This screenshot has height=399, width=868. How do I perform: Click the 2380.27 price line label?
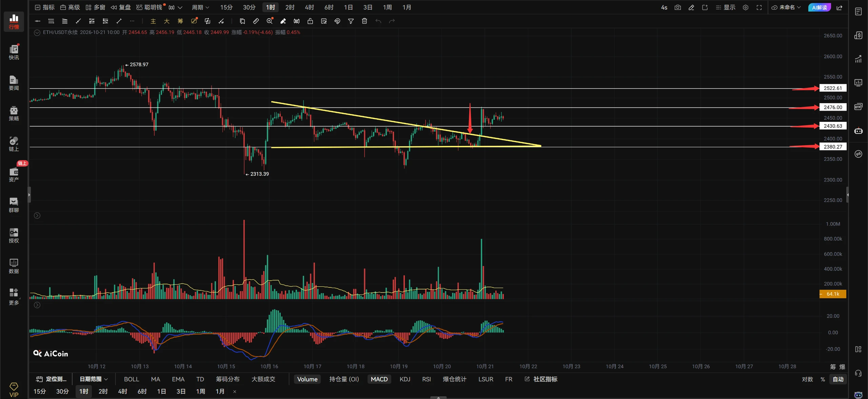[x=833, y=147]
